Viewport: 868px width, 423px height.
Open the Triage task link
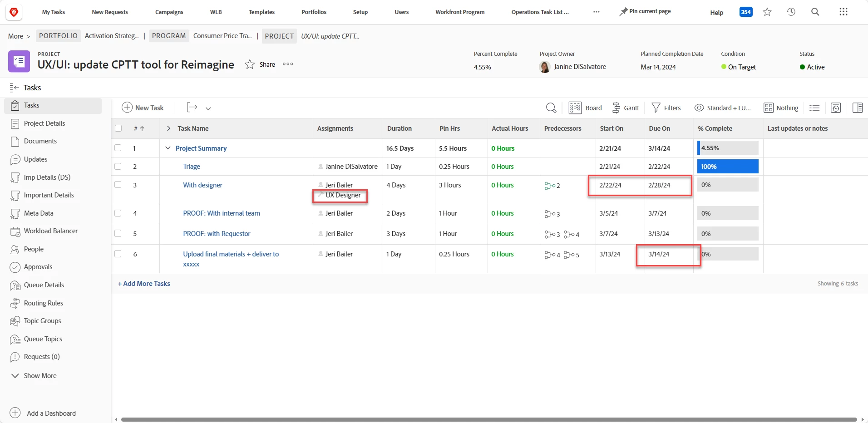[x=192, y=167]
